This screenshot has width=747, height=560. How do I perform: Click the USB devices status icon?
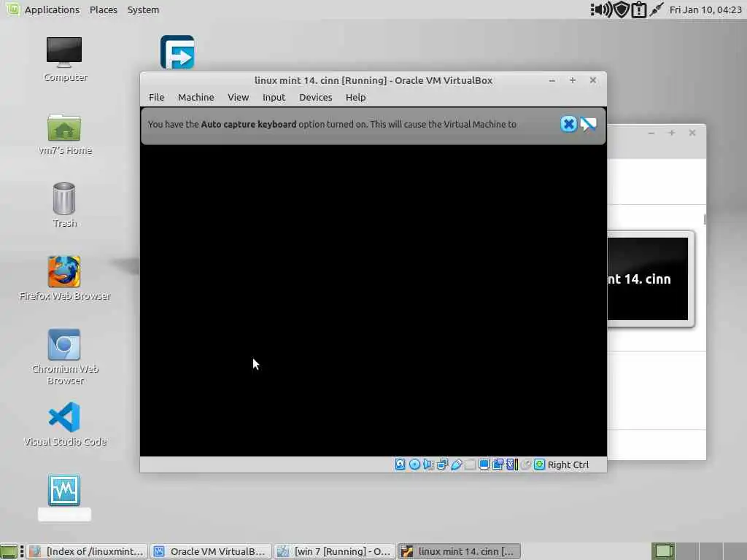(456, 464)
